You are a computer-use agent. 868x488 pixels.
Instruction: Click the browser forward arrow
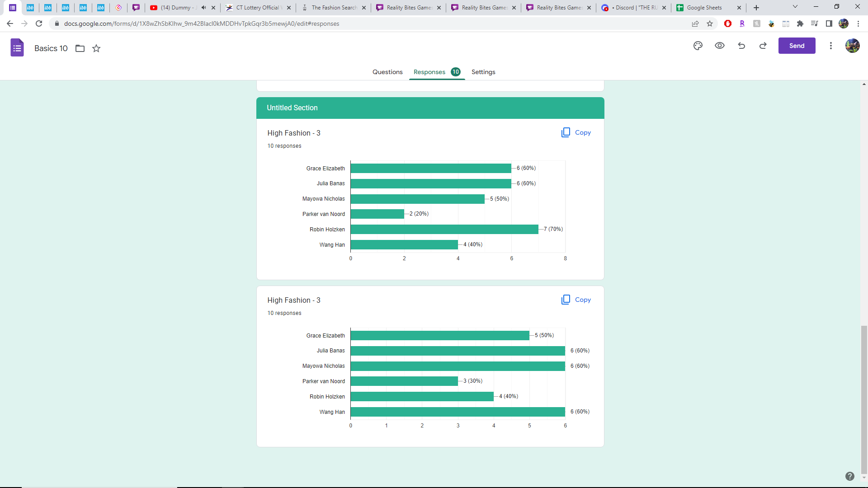click(x=24, y=23)
